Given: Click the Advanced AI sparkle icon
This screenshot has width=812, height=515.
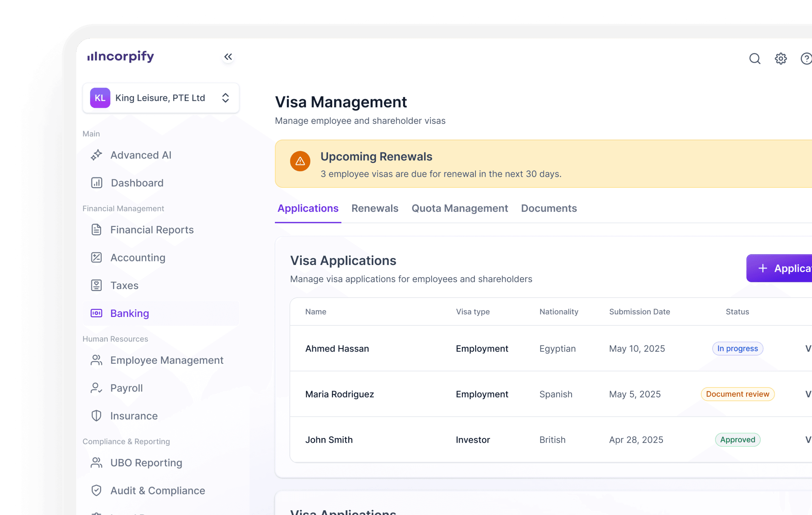Looking at the screenshot, I should click(x=97, y=155).
